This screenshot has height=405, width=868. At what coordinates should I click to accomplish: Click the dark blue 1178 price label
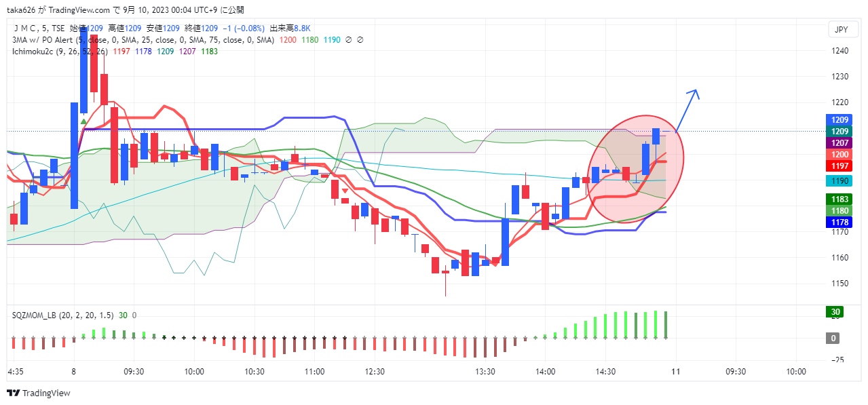[840, 222]
